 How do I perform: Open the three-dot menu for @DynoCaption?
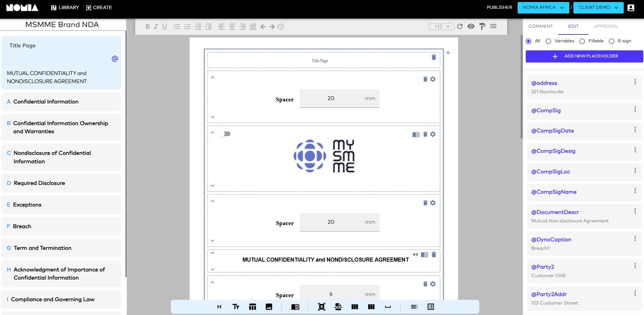pos(635,239)
